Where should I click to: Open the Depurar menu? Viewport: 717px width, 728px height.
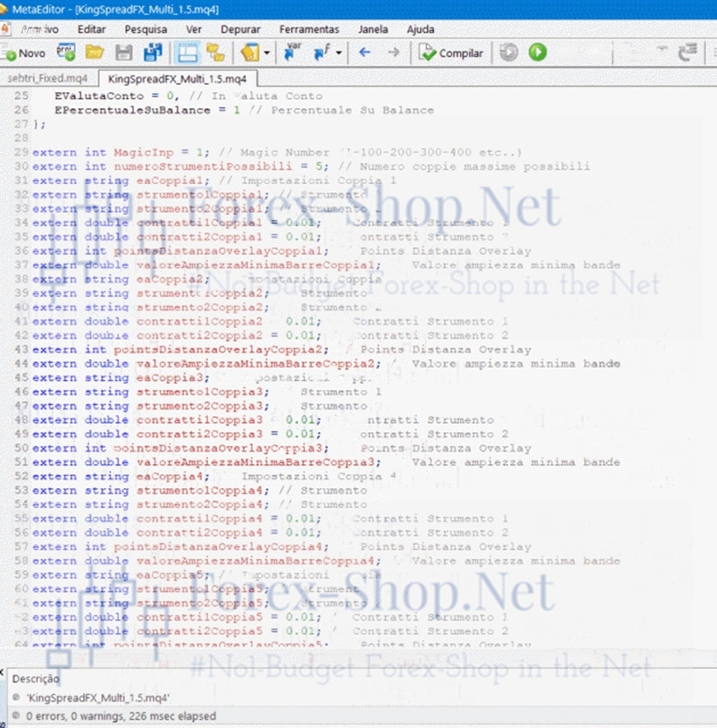coord(240,29)
